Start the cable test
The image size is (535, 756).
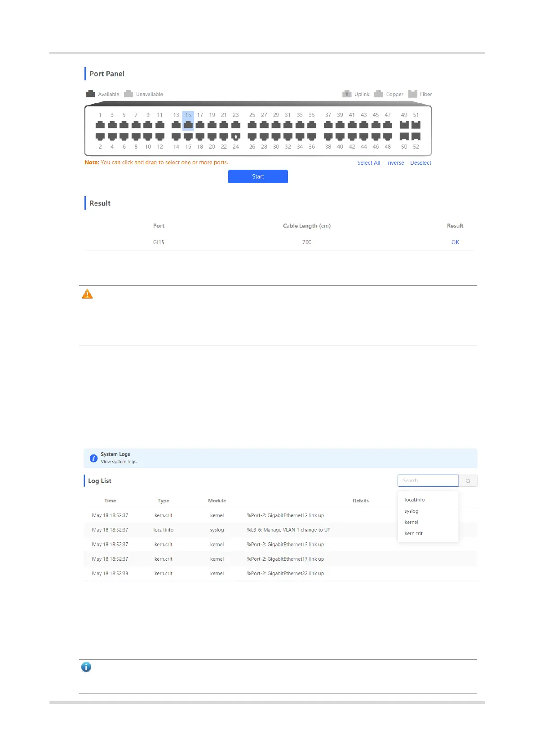click(258, 176)
